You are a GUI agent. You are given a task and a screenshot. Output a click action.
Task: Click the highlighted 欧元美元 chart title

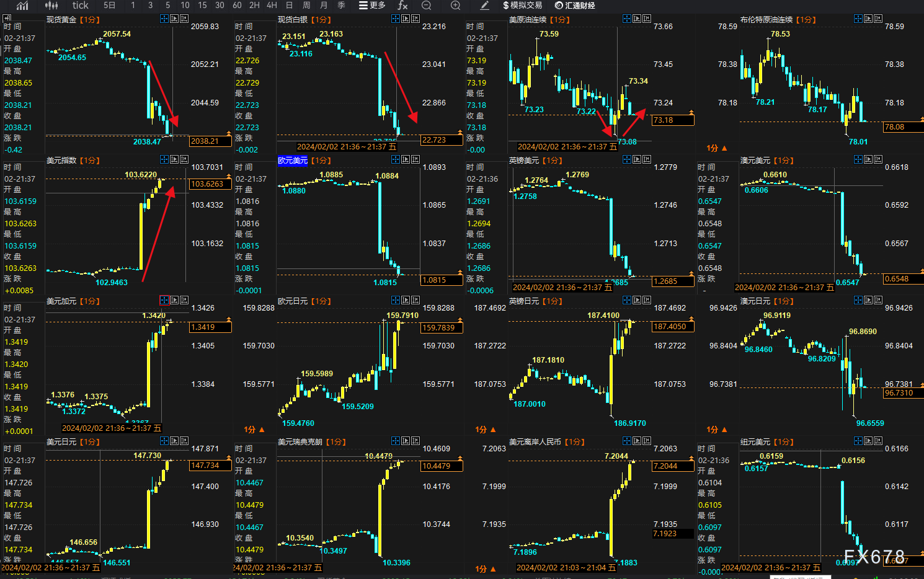[x=292, y=161]
